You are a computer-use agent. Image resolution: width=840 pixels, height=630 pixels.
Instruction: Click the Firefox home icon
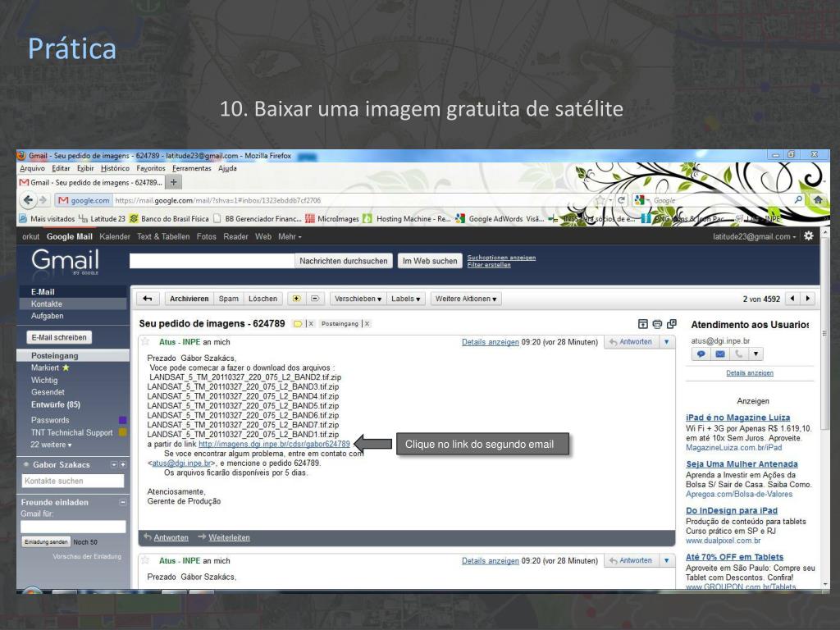pos(818,200)
